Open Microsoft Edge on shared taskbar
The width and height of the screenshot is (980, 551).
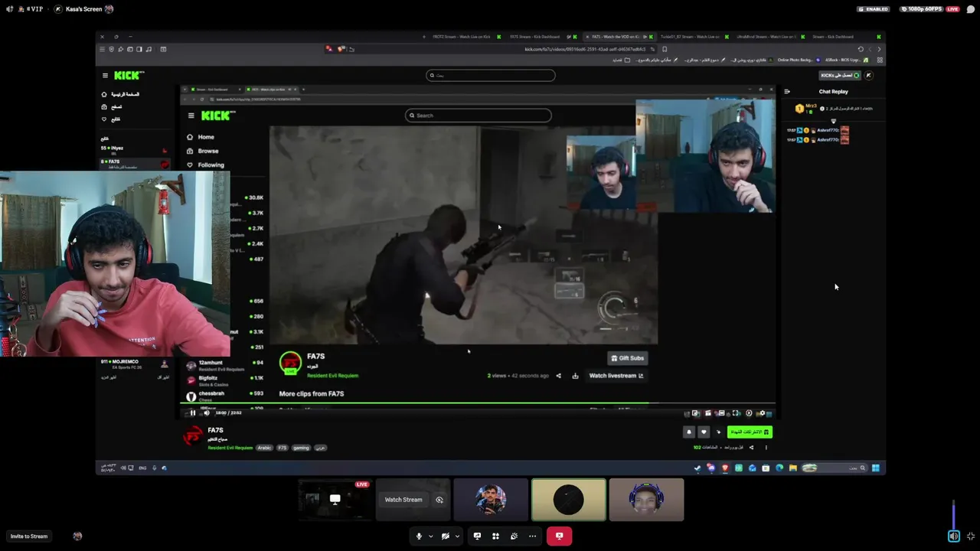[779, 468]
